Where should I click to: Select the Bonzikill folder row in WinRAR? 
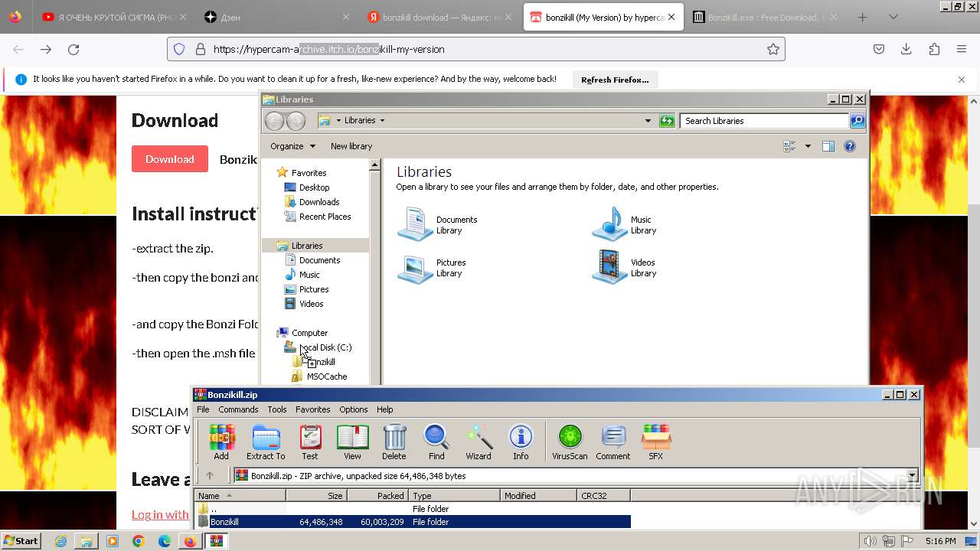[413, 522]
